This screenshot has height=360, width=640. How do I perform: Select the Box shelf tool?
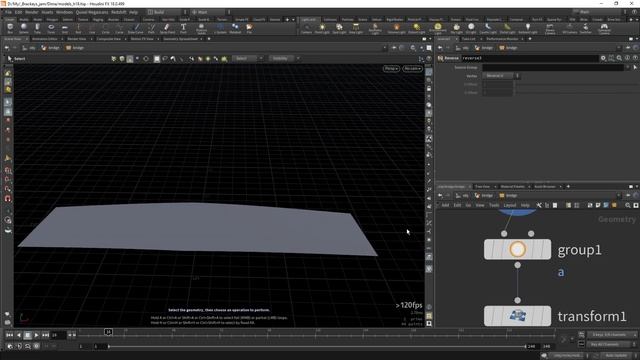click(10, 28)
